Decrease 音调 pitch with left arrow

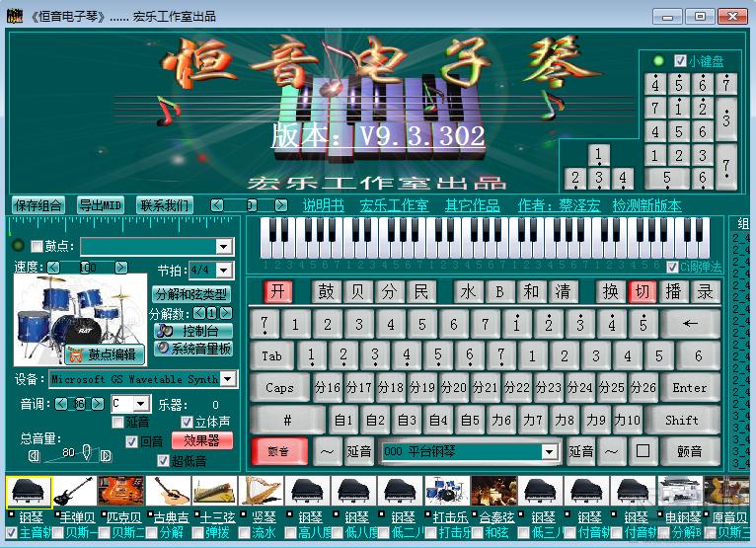tap(61, 404)
